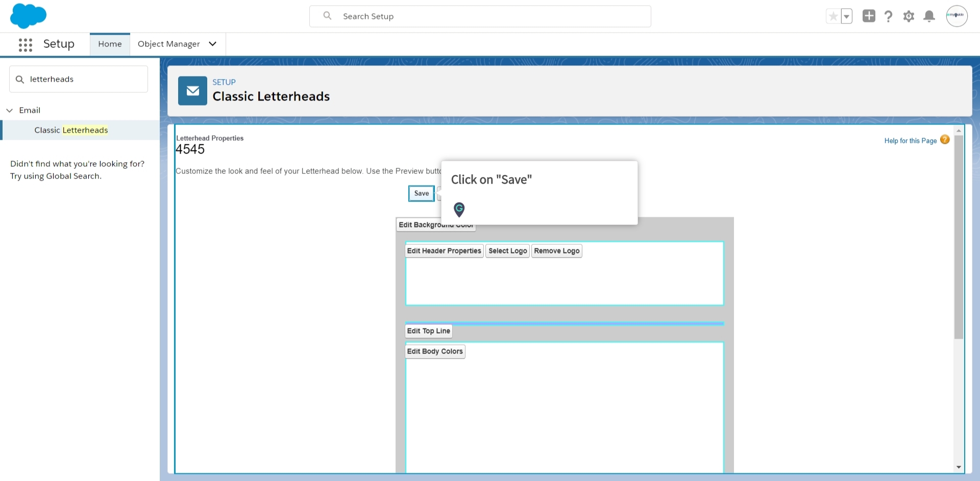Click Edit Header Properties button
The height and width of the screenshot is (481, 980).
pyautogui.click(x=444, y=251)
